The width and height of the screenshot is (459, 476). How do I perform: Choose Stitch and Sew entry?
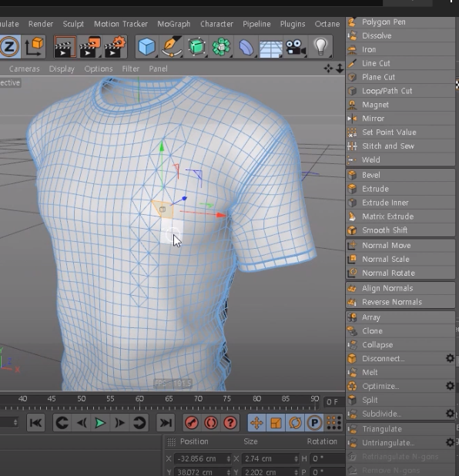(400, 146)
